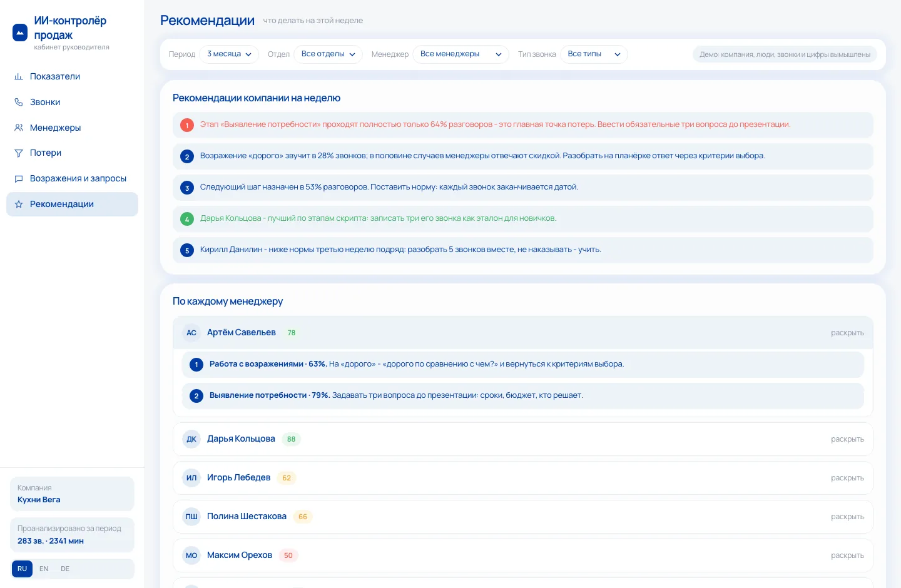Go to the Звонки page
This screenshot has width=901, height=588.
(72, 102)
